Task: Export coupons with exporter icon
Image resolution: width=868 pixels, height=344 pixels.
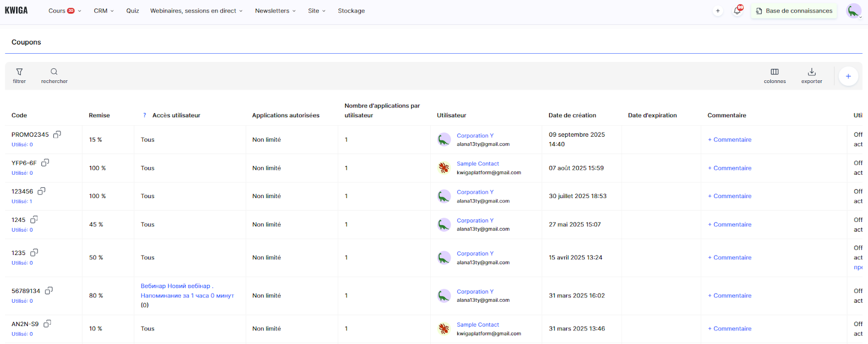Action: click(x=812, y=75)
